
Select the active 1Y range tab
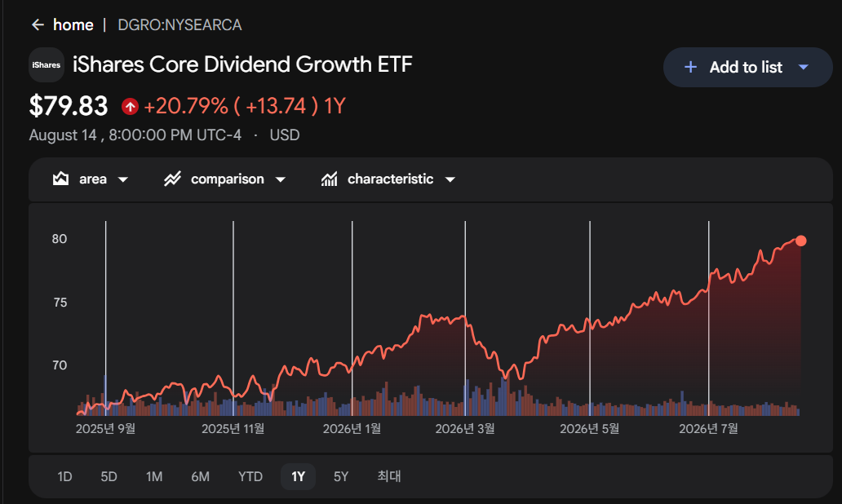pos(298,476)
